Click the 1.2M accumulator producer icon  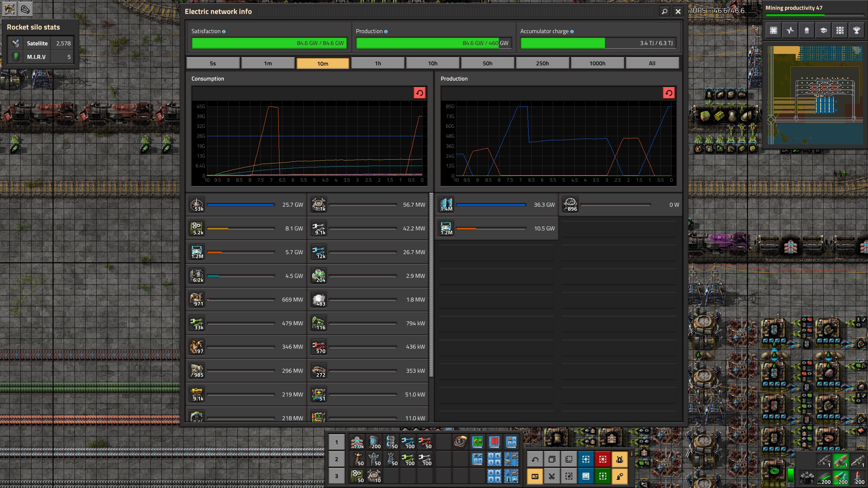[446, 228]
